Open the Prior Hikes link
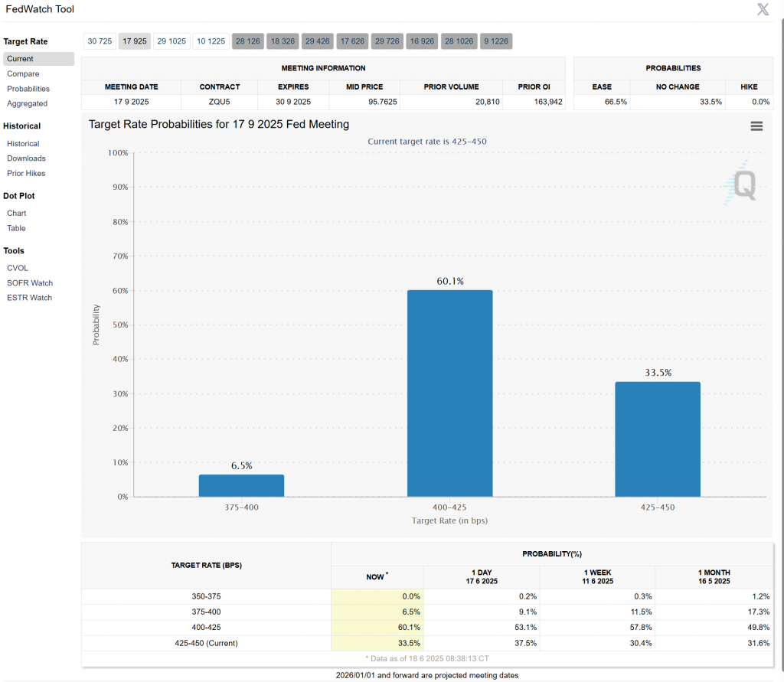Screen dimensions: 784x682 (x=26, y=173)
